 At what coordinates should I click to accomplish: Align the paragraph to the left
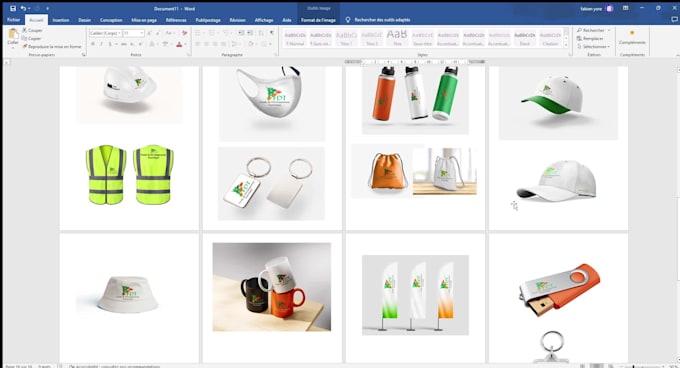198,44
